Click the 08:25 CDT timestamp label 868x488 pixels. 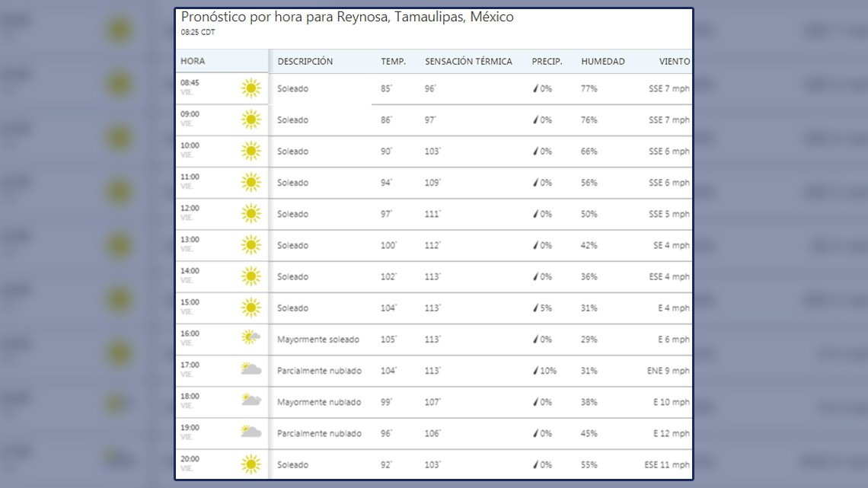(x=196, y=33)
